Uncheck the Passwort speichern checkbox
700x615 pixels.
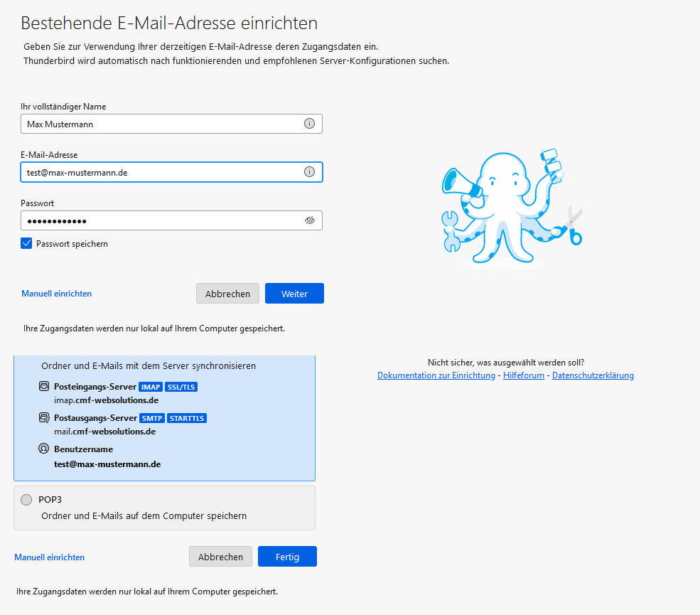26,244
